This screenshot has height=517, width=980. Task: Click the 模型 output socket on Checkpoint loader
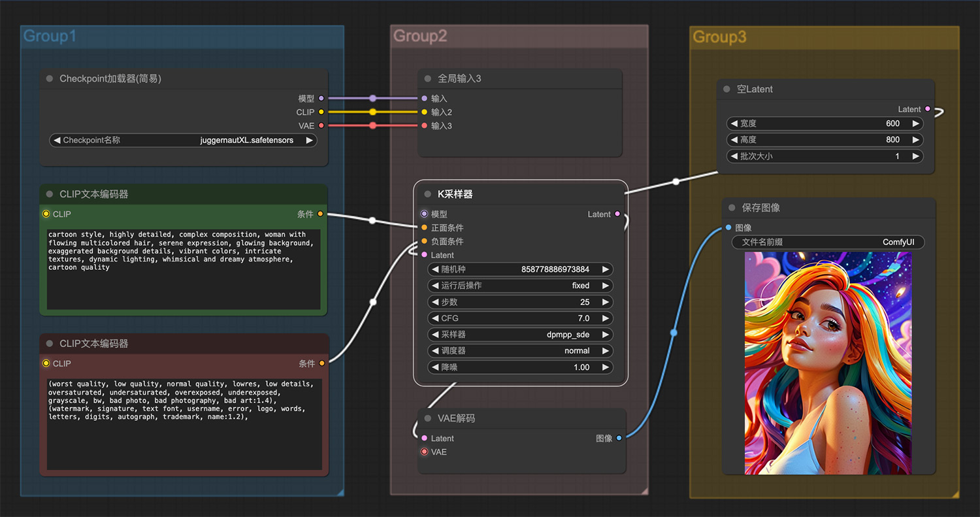coord(321,99)
